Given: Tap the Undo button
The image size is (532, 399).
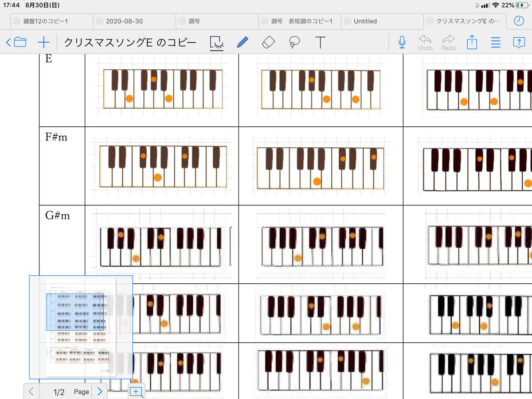Looking at the screenshot, I should click(425, 42).
